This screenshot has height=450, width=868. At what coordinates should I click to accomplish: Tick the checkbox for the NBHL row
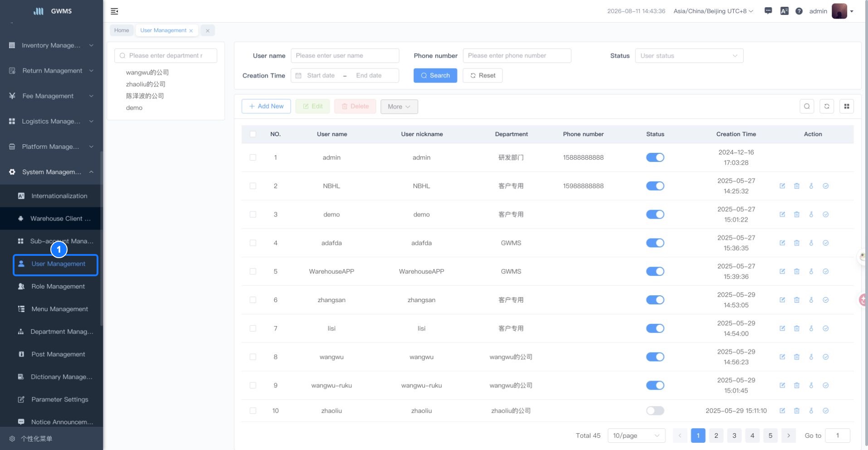[x=253, y=186]
